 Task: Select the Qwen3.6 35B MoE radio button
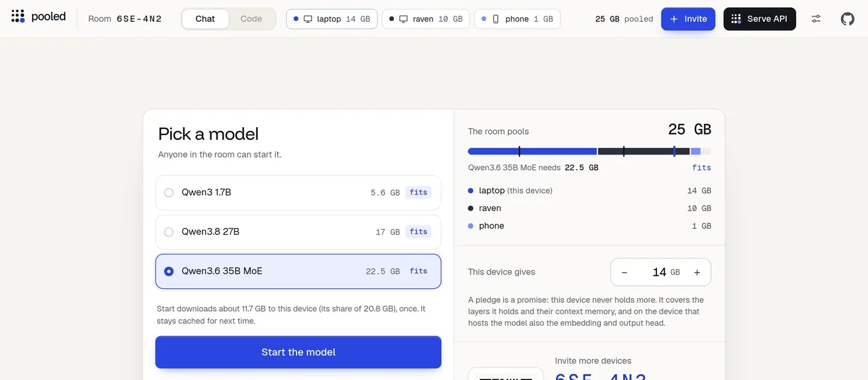(169, 271)
